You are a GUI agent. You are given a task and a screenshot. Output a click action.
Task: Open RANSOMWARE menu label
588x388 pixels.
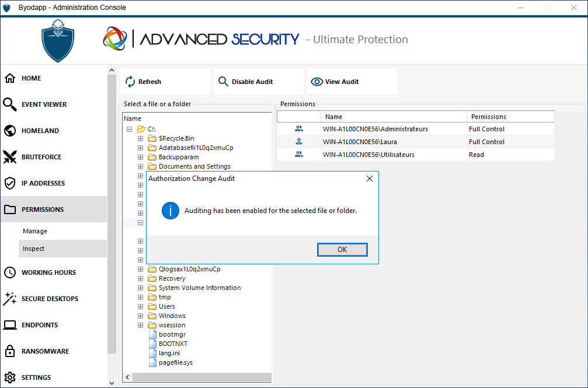pyautogui.click(x=45, y=351)
